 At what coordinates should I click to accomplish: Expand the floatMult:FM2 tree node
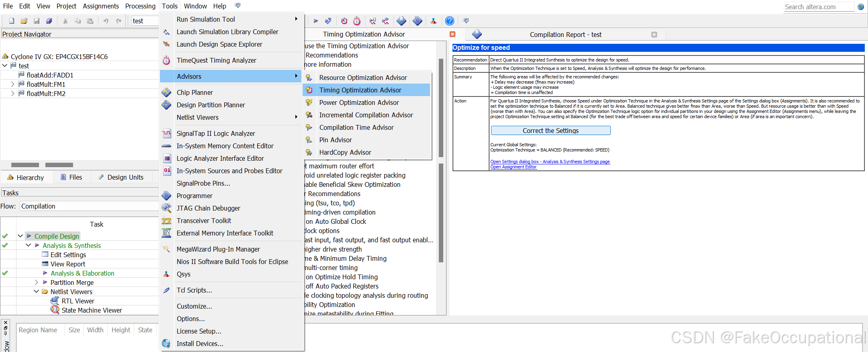(x=12, y=93)
